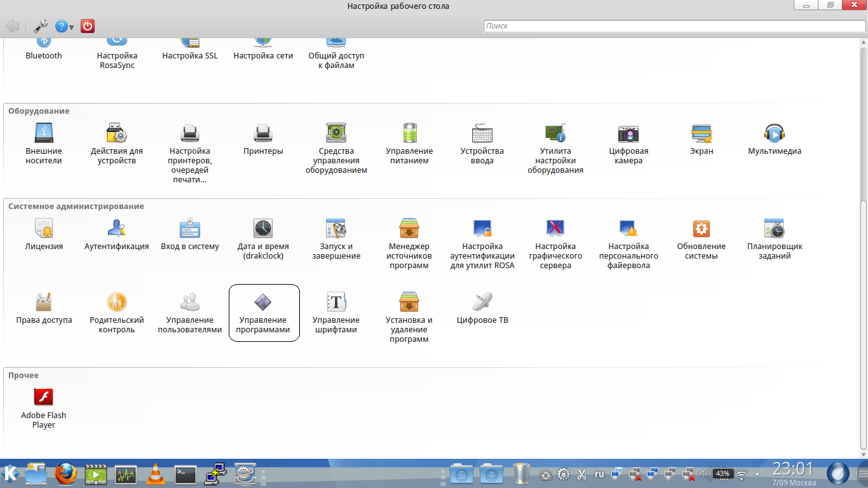Screen dimensions: 868x488
Task: Open Управление программами
Action: click(x=263, y=313)
